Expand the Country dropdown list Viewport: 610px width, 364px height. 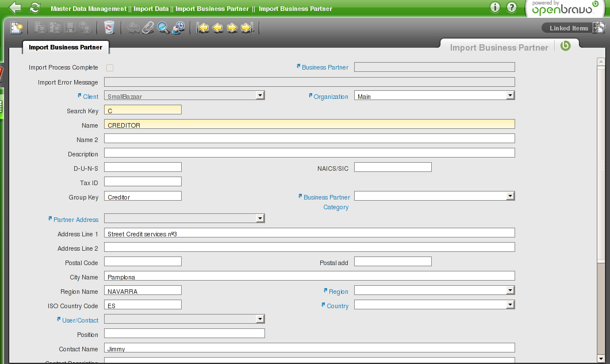click(x=510, y=305)
